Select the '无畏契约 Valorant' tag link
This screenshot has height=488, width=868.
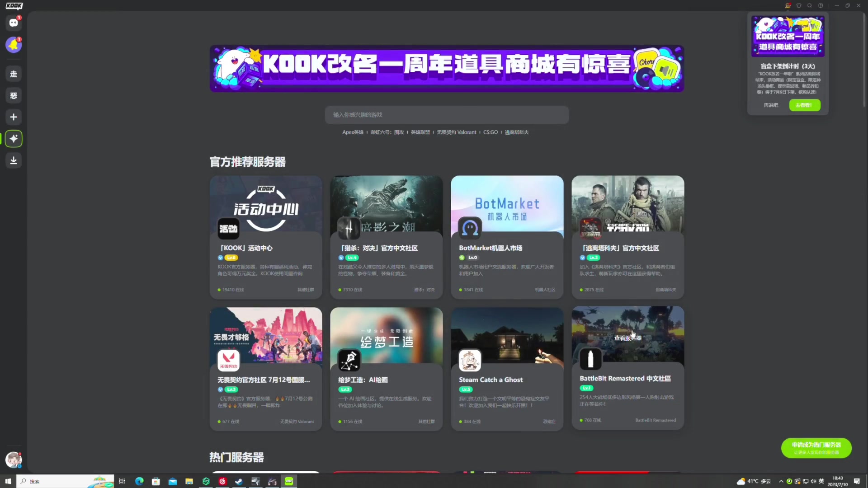(x=457, y=132)
